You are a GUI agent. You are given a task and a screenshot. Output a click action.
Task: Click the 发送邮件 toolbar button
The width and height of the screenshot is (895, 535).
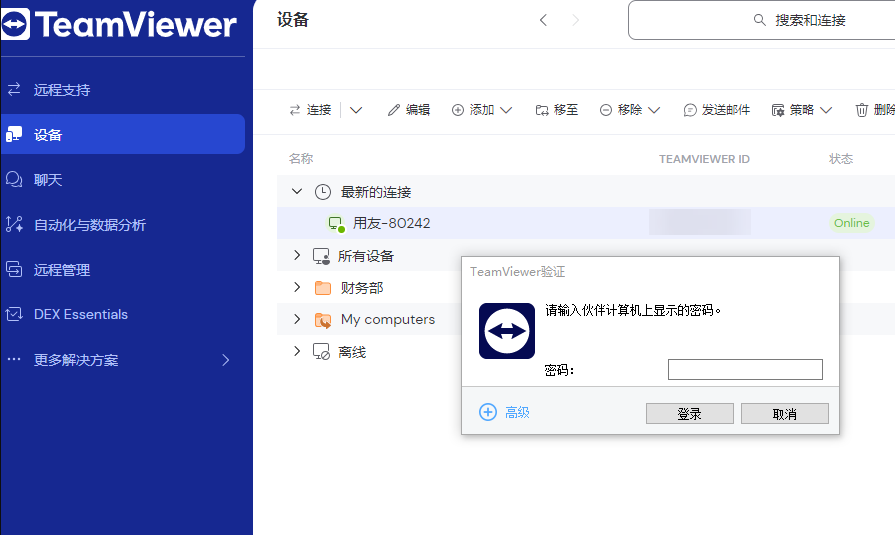(x=716, y=110)
